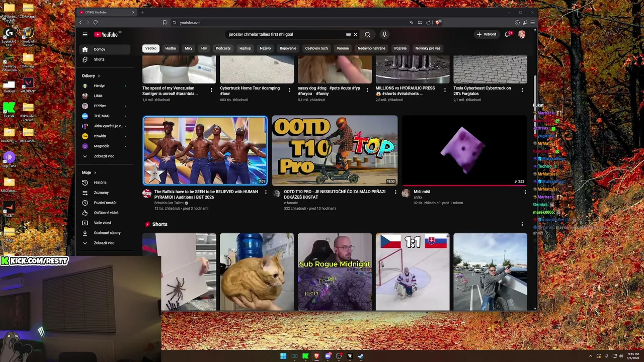Screen dimensions: 644x362
Task: Play the Rafikiz human pyramid video thumbnail
Action: click(205, 151)
